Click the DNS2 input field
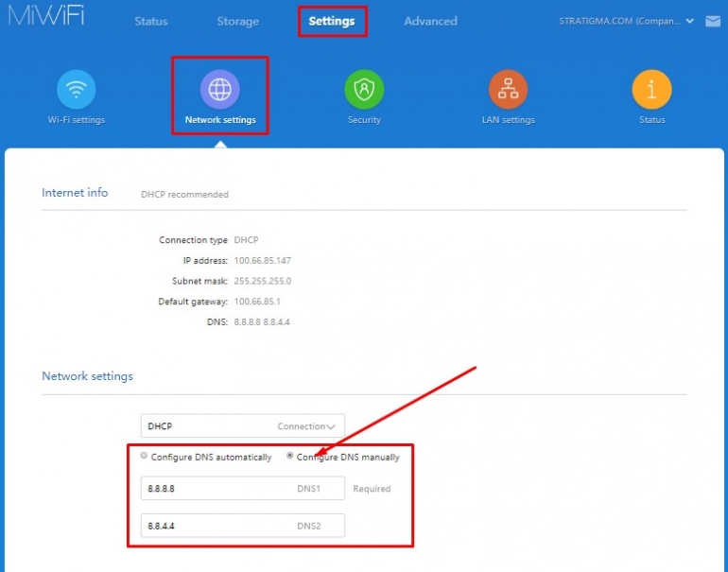Image resolution: width=728 pixels, height=572 pixels. tap(242, 526)
